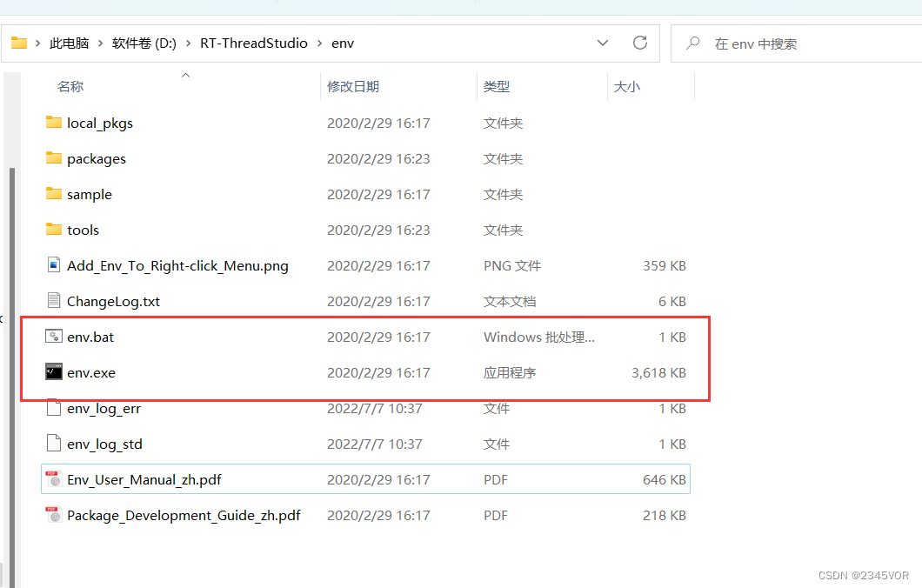Image resolution: width=922 pixels, height=588 pixels.
Task: Select the file name env_log_std
Action: 104,444
